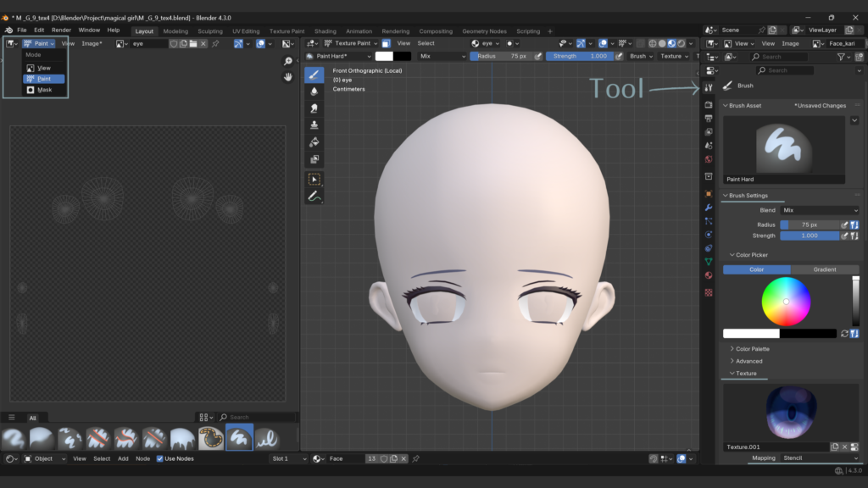The height and width of the screenshot is (488, 868).
Task: Select the Annotate pencil tool
Action: coord(314,197)
